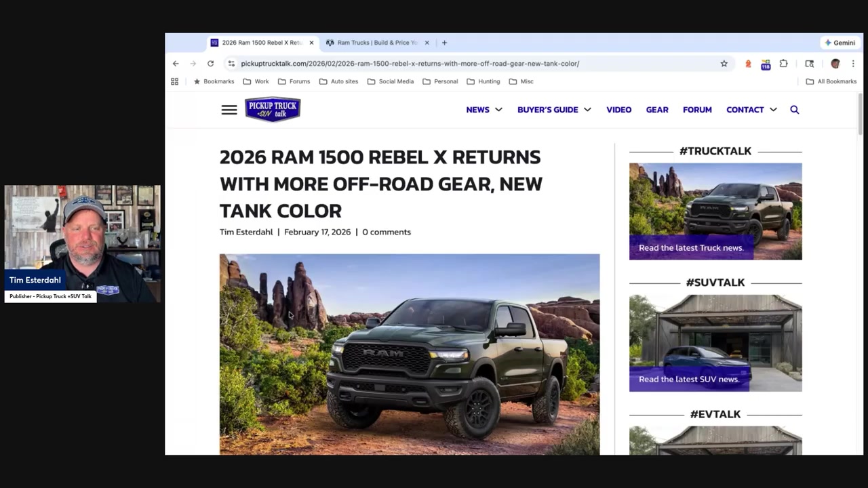
Task: Open the site hamburger menu
Action: 229,110
